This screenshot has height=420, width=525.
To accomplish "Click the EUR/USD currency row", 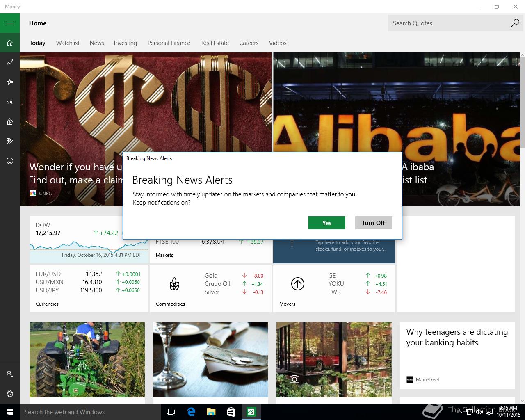I will click(x=88, y=274).
